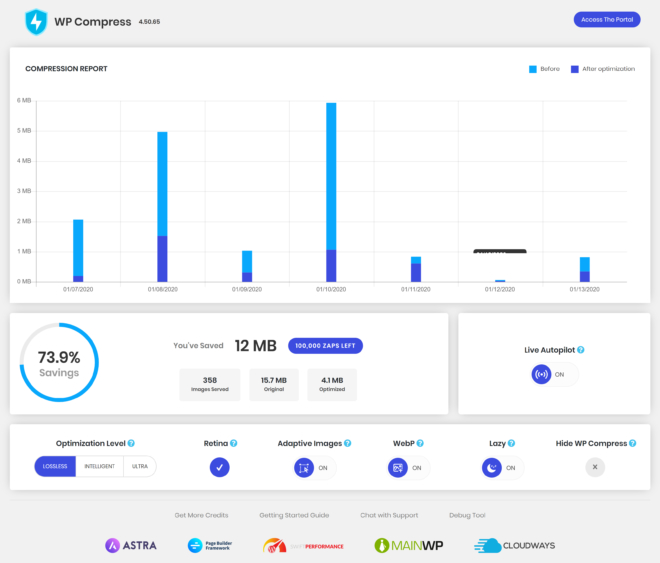Toggle the Lazy loading moon switch

[502, 467]
